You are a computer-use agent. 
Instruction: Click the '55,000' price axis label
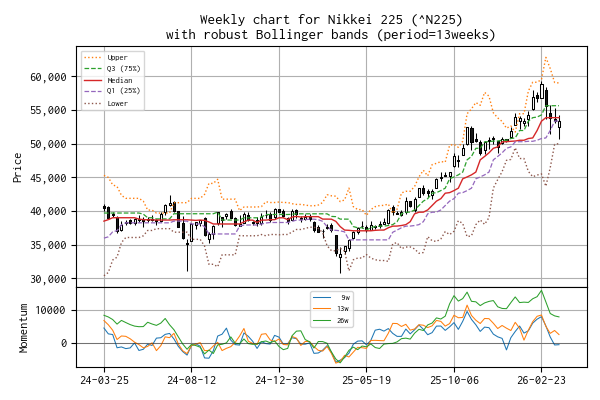tap(48, 111)
